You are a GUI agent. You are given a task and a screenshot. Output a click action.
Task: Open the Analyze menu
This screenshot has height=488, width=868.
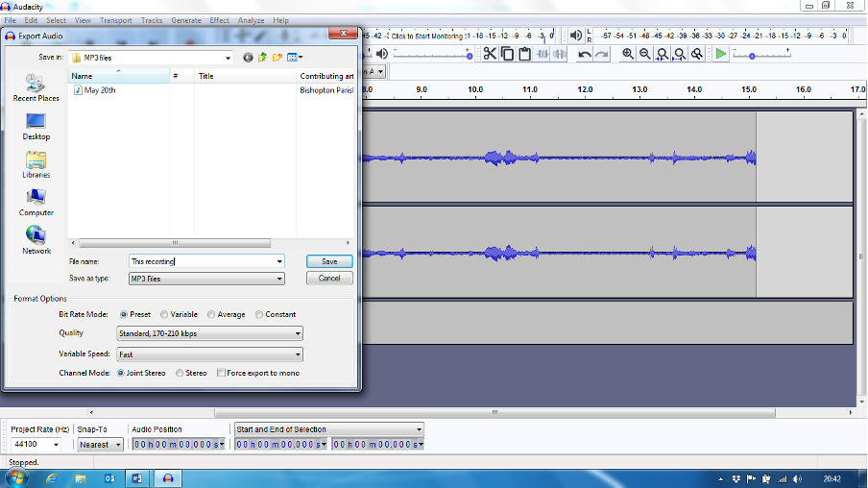(251, 20)
